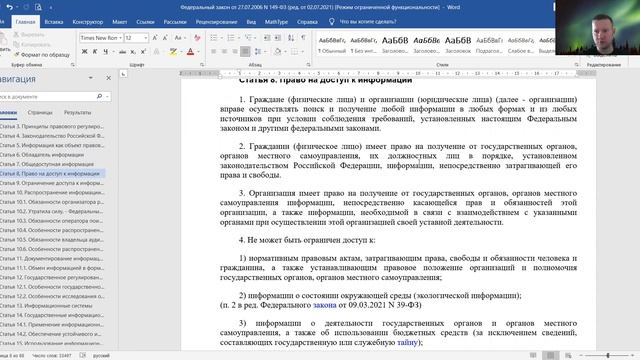Screen dimensions: 640x360
Task: Click the line spacing icon
Action: click(x=258, y=52)
